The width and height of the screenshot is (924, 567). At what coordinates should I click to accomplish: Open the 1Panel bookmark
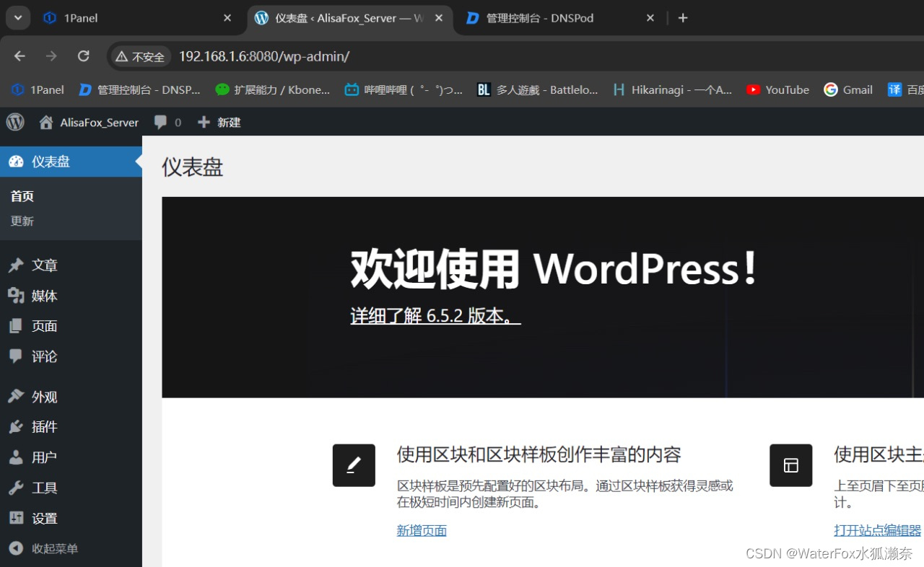point(38,89)
